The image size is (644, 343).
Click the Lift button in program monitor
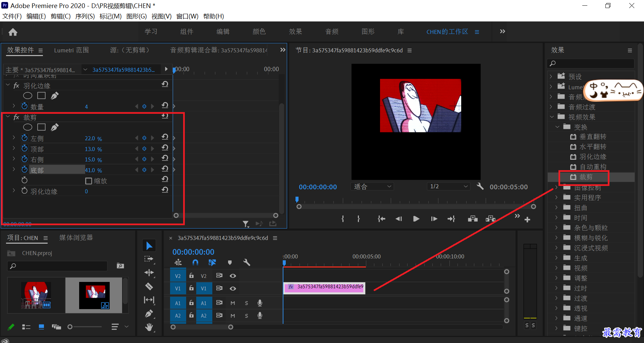click(x=473, y=219)
